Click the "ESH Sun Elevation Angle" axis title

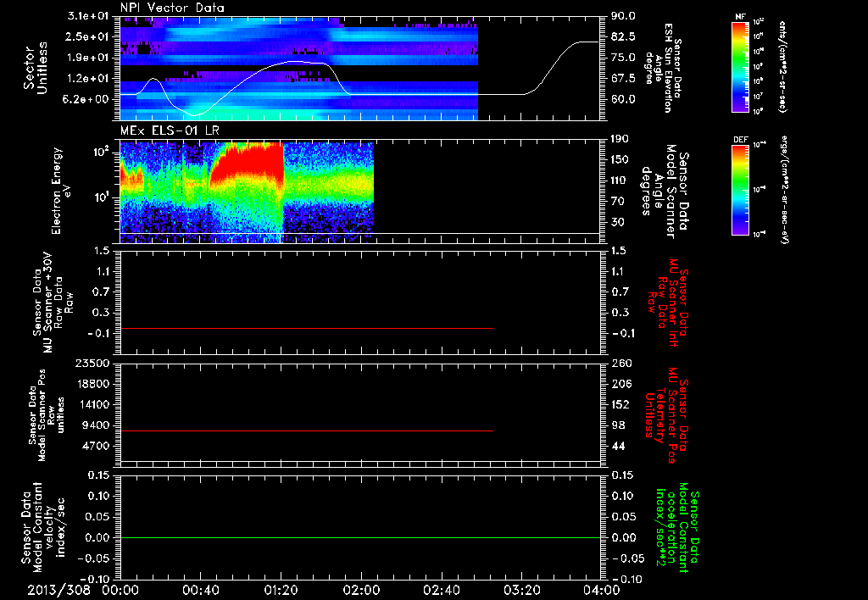663,68
